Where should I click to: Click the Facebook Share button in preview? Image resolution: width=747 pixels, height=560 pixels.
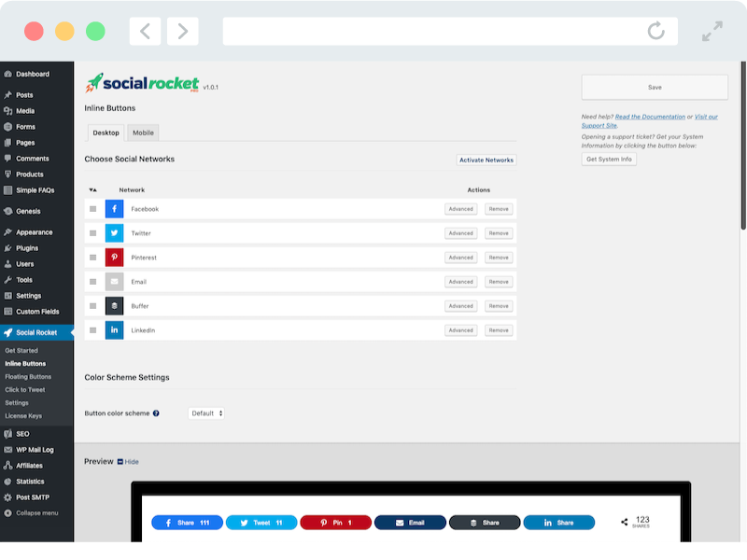point(188,523)
